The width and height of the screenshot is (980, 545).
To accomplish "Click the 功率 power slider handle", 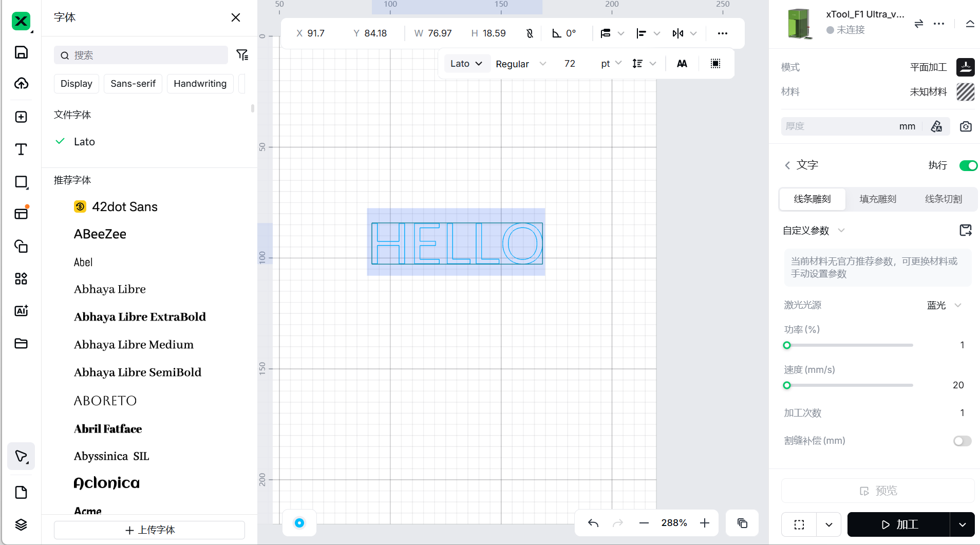I will (787, 345).
